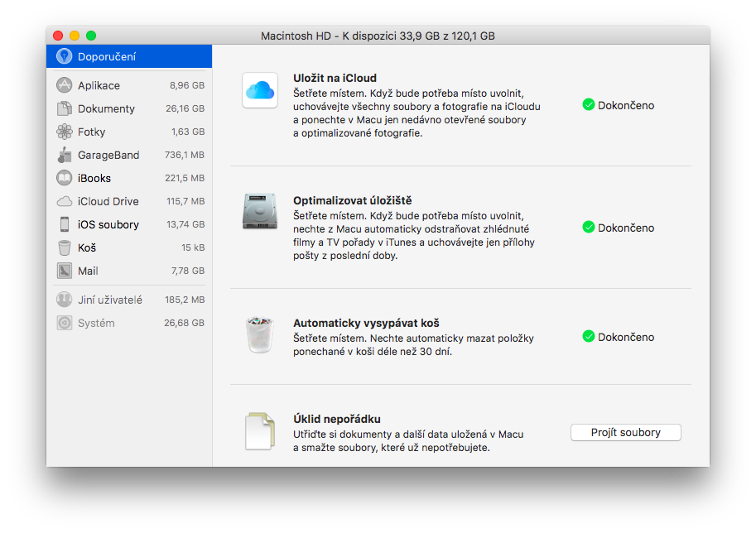Image resolution: width=756 pixels, height=533 pixels.
Task: Open the iOS soubory phone icon
Action: pos(64,224)
